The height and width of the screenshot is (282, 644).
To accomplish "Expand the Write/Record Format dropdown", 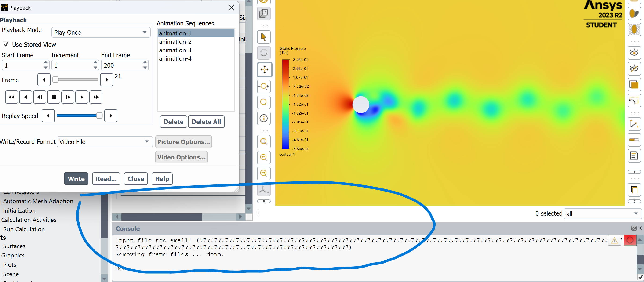I will click(104, 142).
